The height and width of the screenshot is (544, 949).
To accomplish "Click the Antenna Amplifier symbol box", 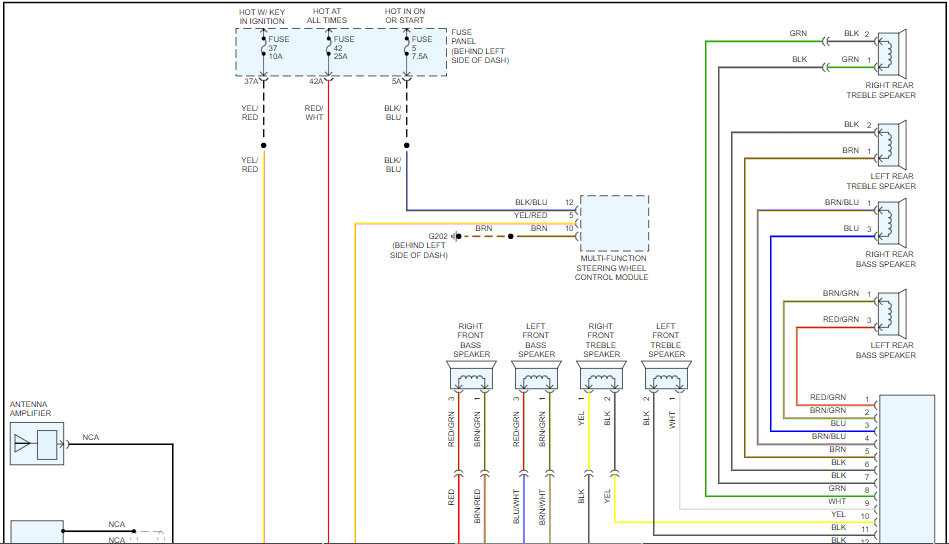I will click(37, 444).
